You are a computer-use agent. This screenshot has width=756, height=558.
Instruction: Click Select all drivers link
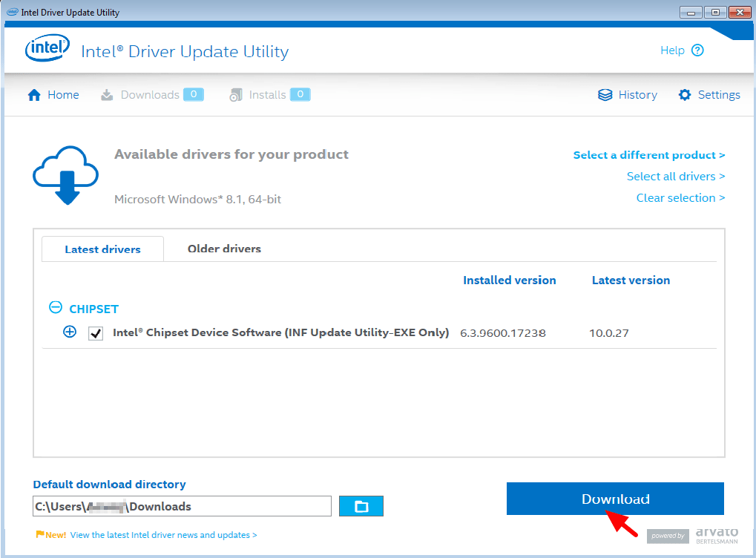(x=676, y=177)
